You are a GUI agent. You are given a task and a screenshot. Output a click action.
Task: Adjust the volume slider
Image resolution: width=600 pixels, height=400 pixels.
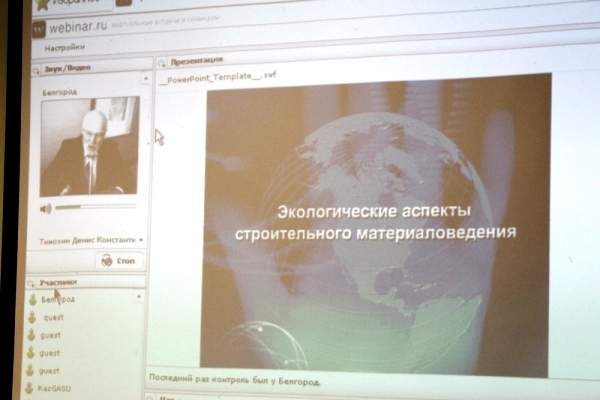click(96, 207)
